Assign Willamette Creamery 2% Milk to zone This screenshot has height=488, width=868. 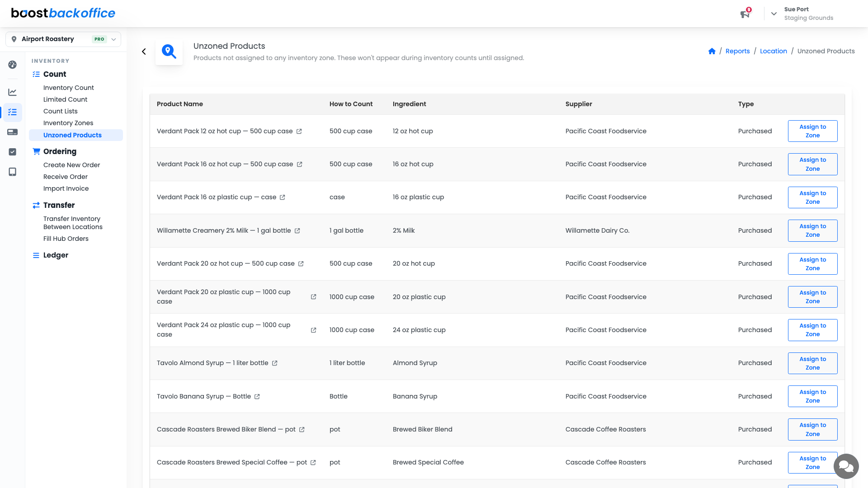[812, 230]
